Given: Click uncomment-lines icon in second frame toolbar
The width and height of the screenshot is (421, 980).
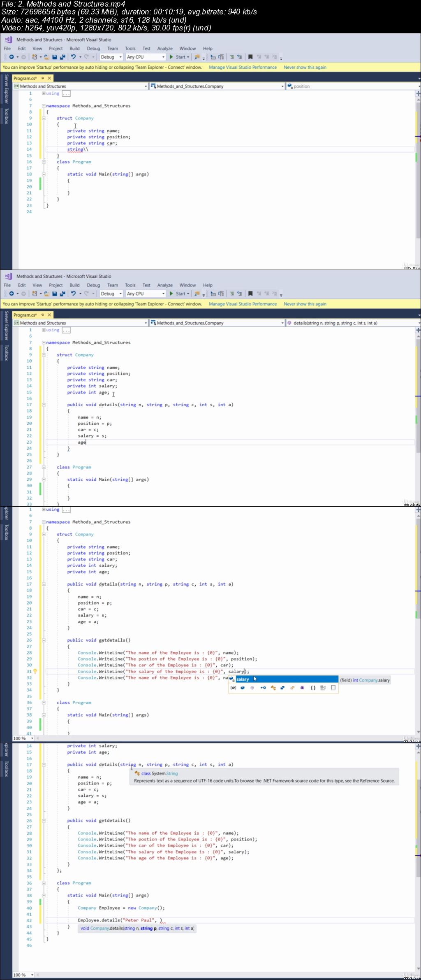Looking at the screenshot, I should point(239,294).
